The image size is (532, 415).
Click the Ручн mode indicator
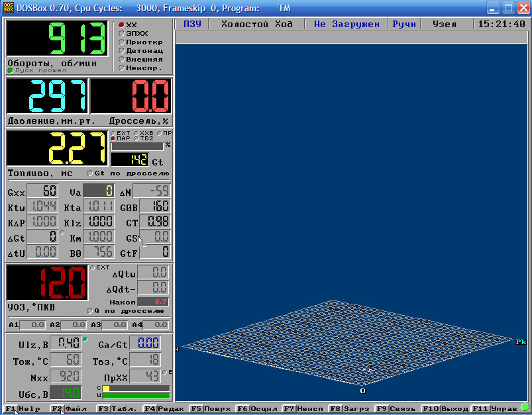404,24
